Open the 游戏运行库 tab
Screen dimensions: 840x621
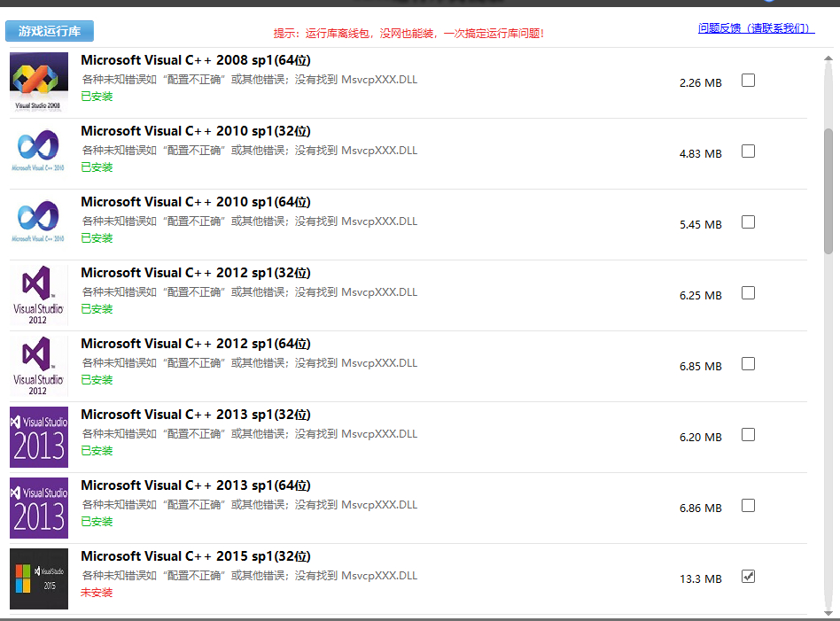[x=50, y=31]
